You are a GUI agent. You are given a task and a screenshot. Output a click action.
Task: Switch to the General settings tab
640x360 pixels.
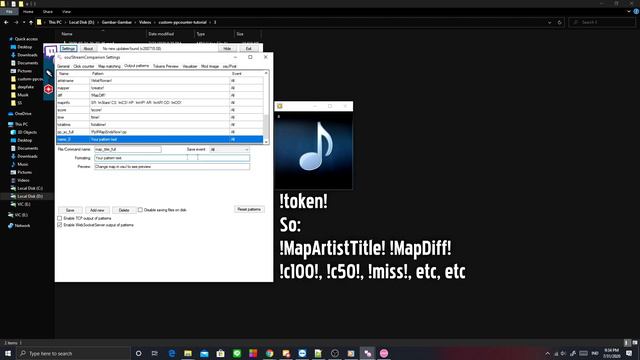[x=63, y=66]
